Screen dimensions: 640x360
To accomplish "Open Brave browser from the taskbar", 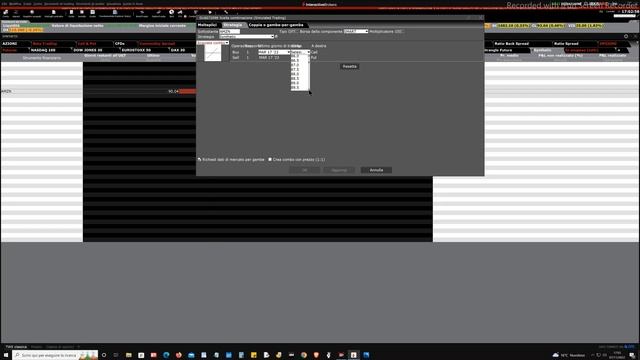I will [x=316, y=355].
